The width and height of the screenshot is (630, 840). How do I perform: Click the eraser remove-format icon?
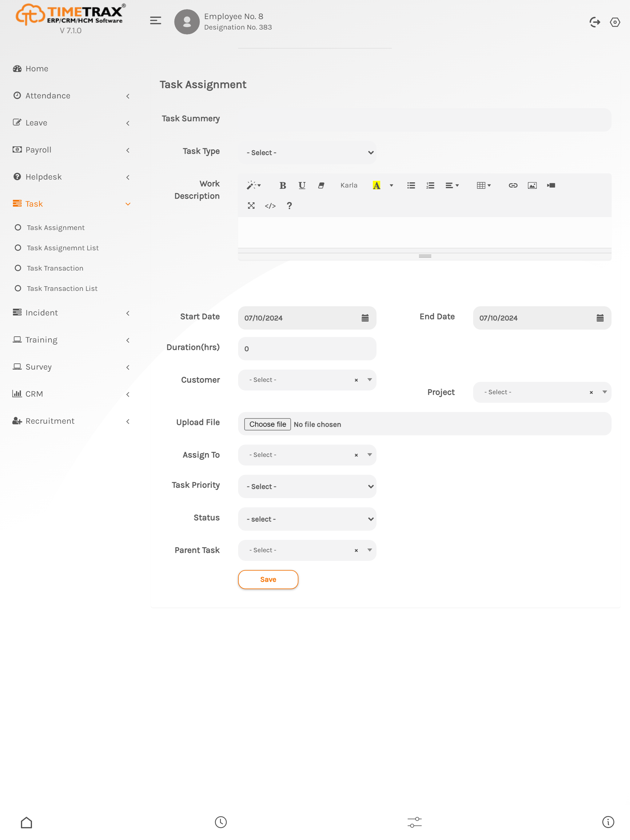[x=321, y=185]
